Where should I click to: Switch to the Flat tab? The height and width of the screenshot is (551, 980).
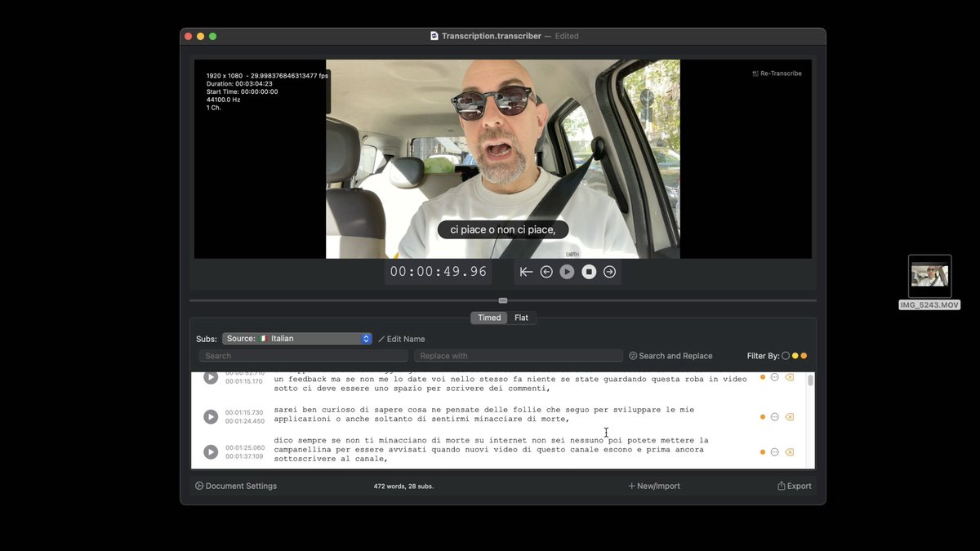[x=521, y=318]
